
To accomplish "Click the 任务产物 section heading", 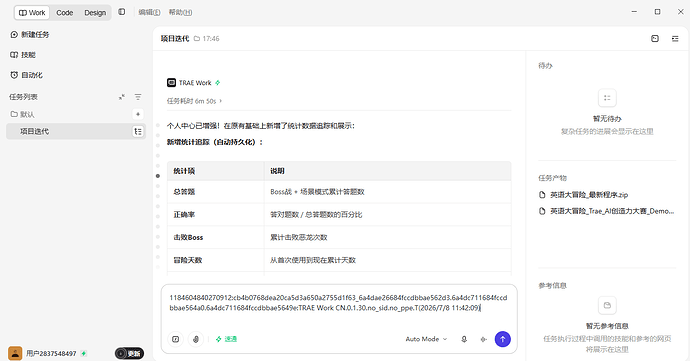I will click(x=552, y=178).
